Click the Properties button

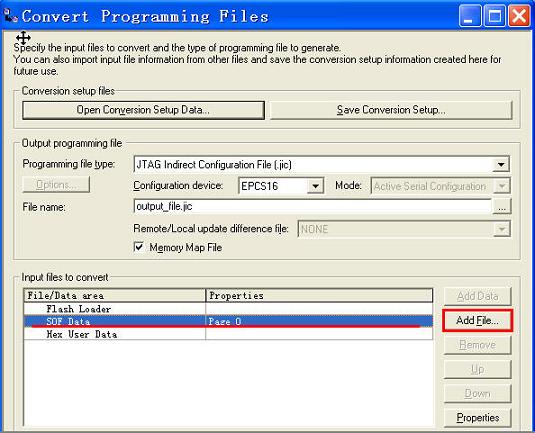tap(478, 418)
